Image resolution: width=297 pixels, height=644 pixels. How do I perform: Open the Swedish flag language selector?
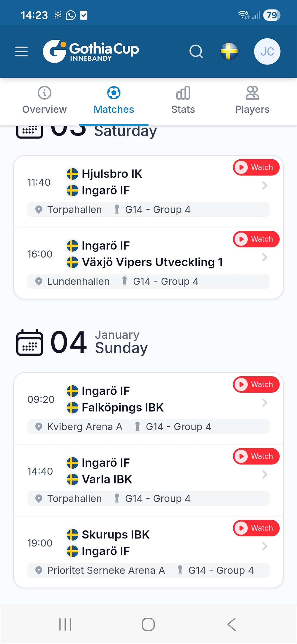229,51
